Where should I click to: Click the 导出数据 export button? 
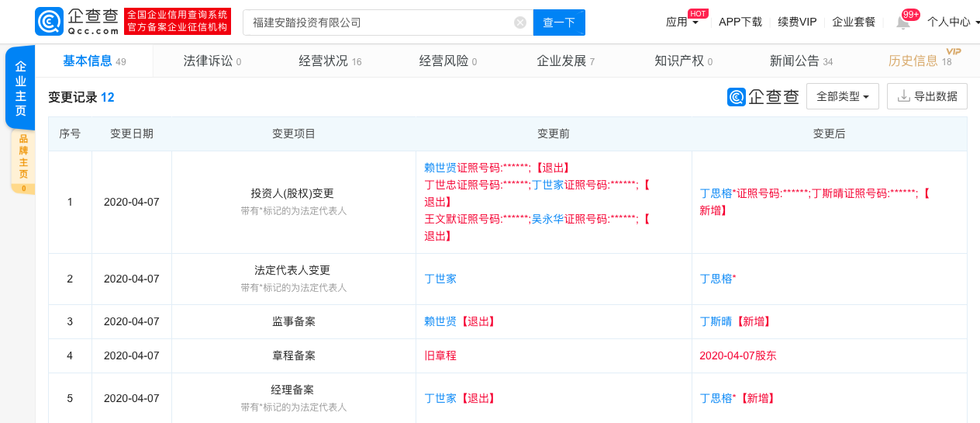[927, 96]
